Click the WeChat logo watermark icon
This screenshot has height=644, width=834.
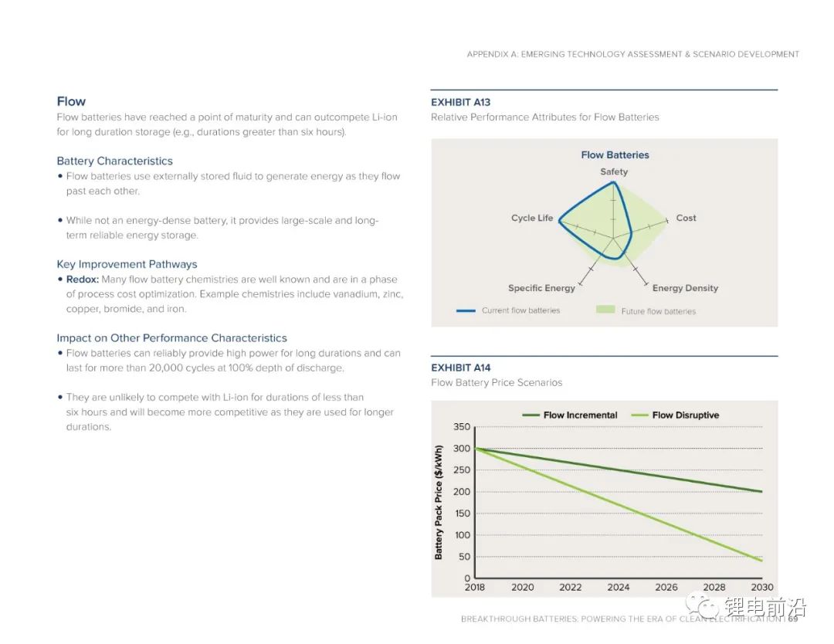(x=703, y=606)
